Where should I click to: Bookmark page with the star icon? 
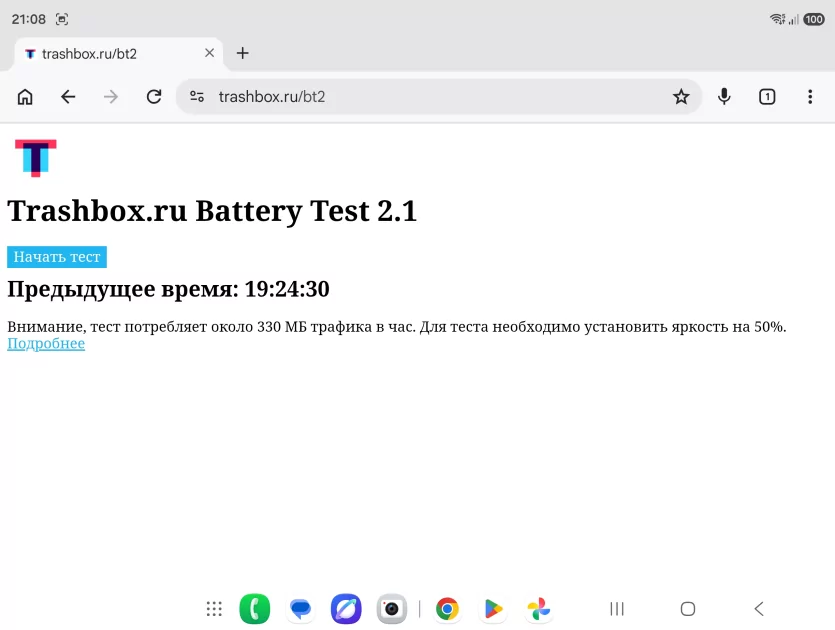click(681, 97)
